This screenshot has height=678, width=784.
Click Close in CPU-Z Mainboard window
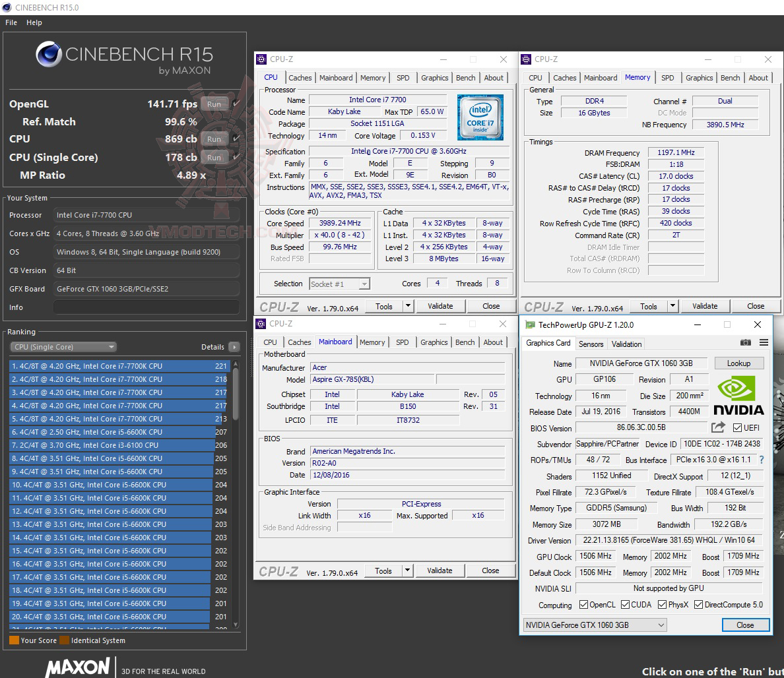pos(490,570)
